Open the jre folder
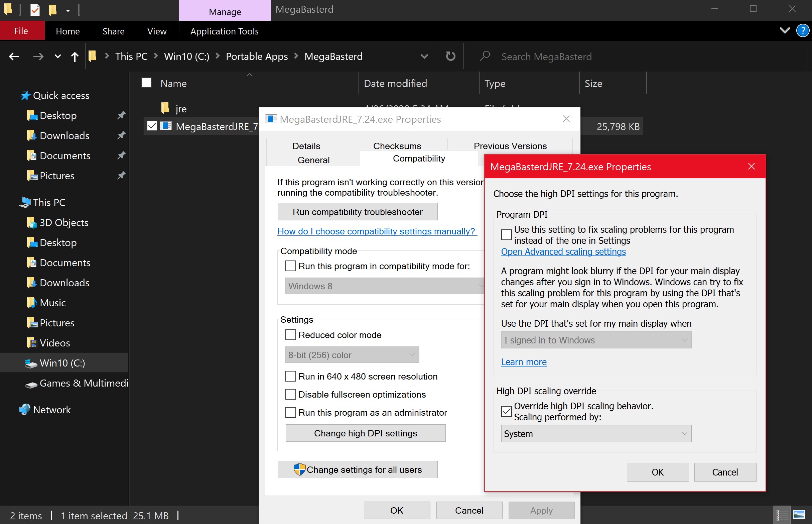812x524 pixels. pyautogui.click(x=181, y=108)
